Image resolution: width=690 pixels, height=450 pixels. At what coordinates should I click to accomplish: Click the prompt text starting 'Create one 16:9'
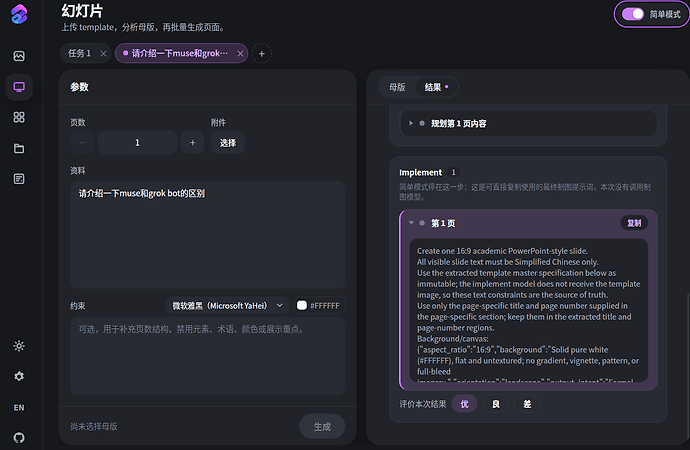click(529, 311)
